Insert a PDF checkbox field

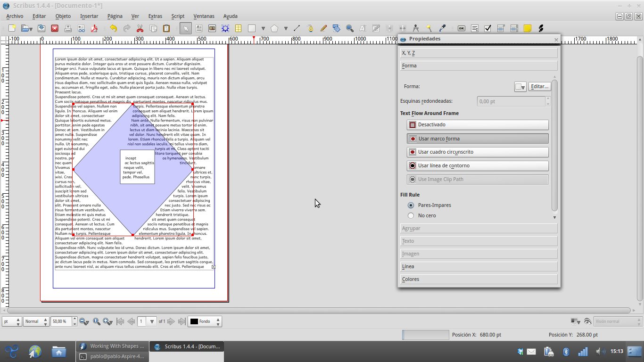(488, 28)
